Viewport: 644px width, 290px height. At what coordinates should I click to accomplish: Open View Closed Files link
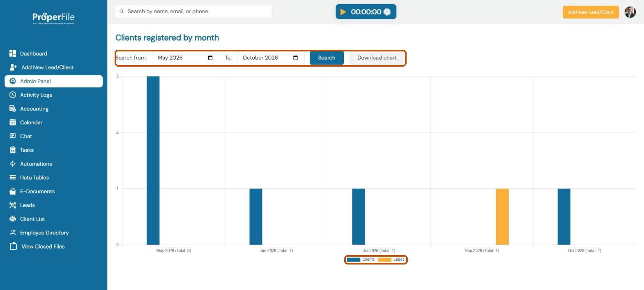[x=53, y=246]
